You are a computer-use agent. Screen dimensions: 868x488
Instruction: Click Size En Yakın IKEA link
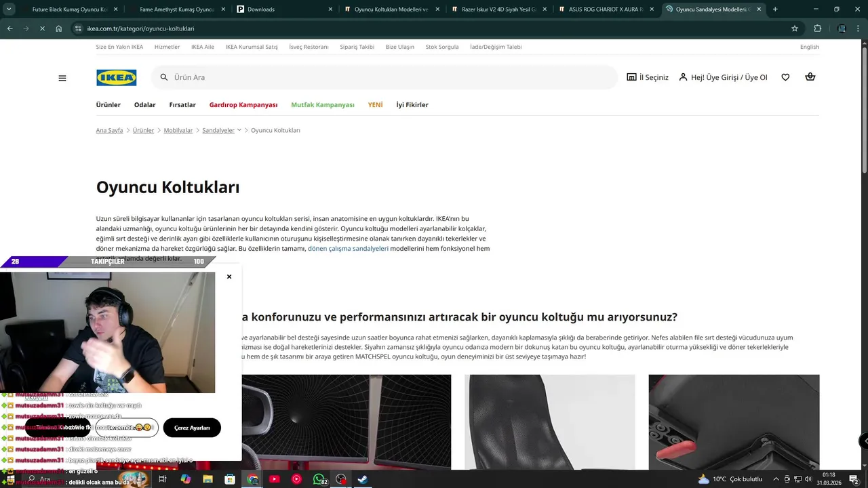pyautogui.click(x=119, y=47)
